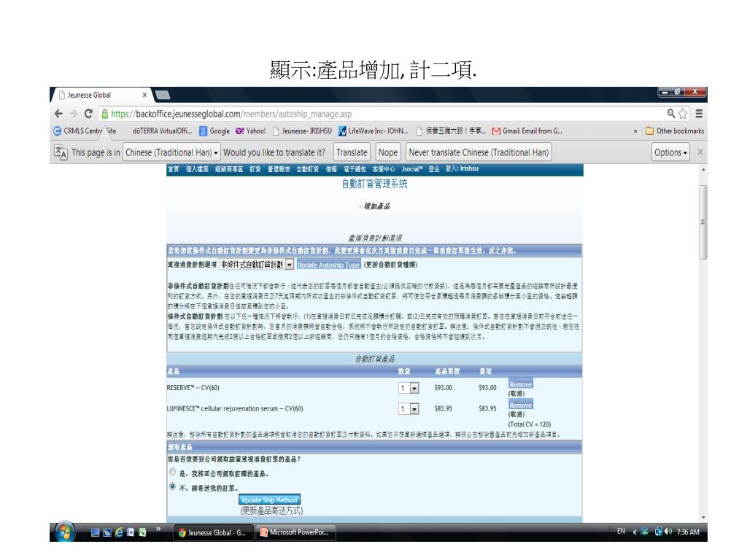
Task: Click the browser forward arrow
Action: pos(74,113)
